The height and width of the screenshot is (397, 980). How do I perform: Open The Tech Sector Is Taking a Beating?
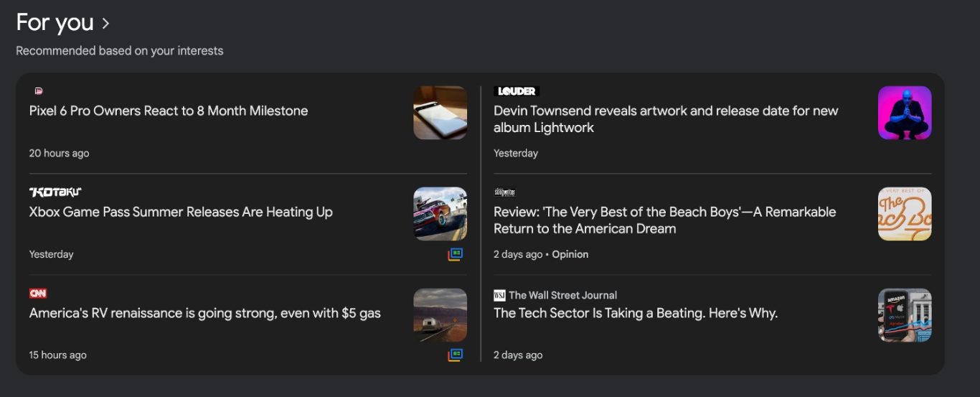coord(635,313)
